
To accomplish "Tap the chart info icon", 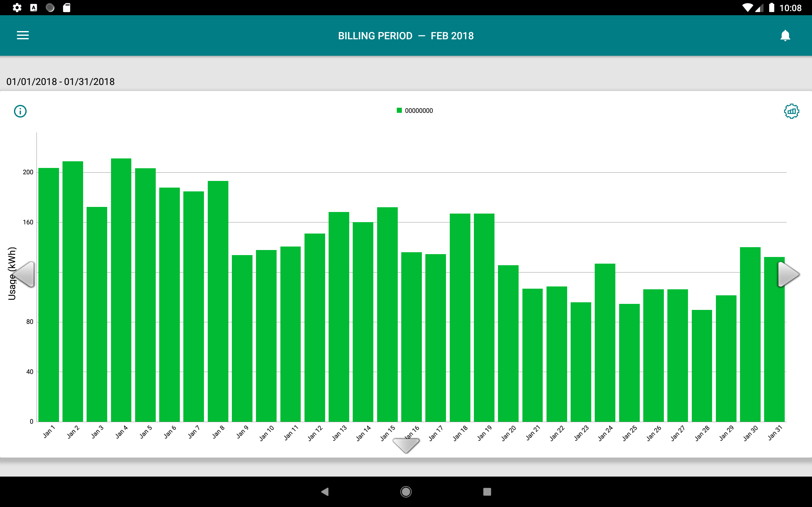I will pyautogui.click(x=20, y=111).
